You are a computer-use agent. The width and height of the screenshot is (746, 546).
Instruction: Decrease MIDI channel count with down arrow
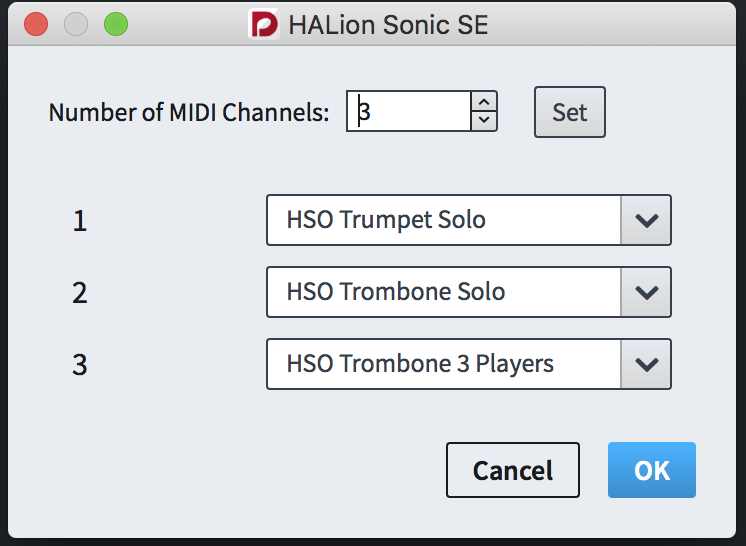point(484,120)
